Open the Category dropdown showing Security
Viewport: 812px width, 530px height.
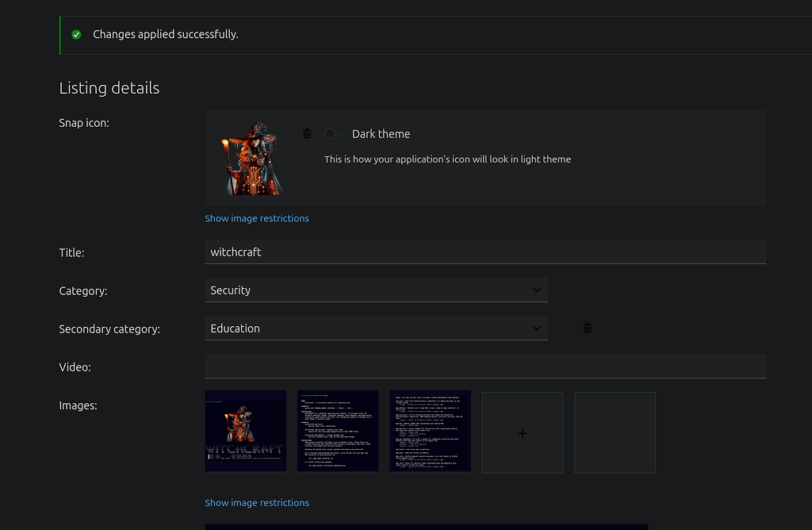point(376,290)
